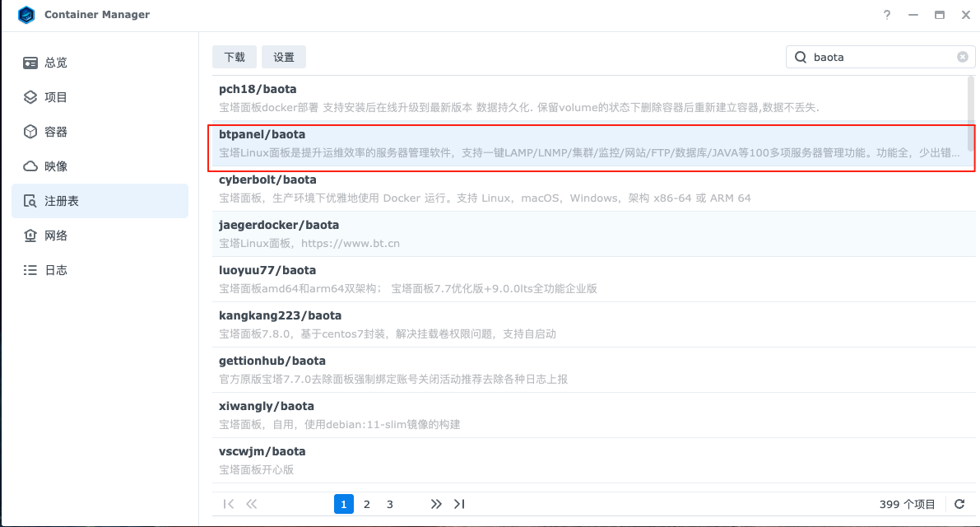Open the 映像 image section
Image resolution: width=980 pixels, height=527 pixels.
click(x=100, y=166)
